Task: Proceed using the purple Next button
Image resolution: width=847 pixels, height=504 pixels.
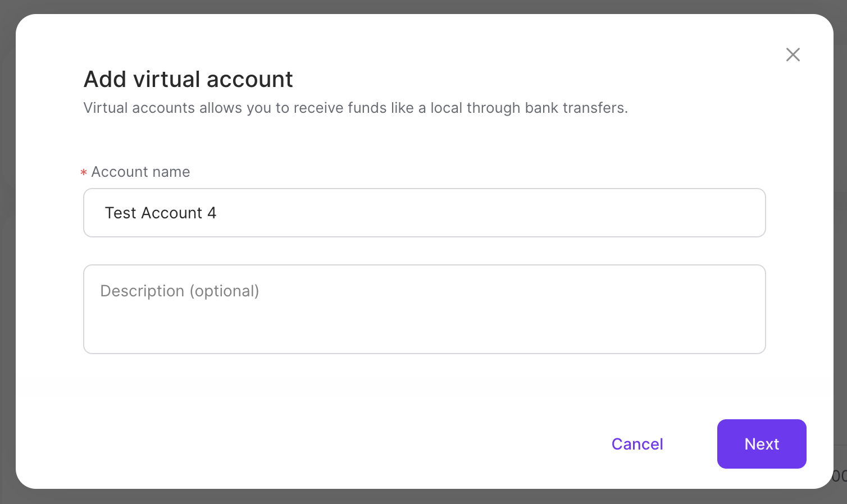Action: (x=762, y=444)
